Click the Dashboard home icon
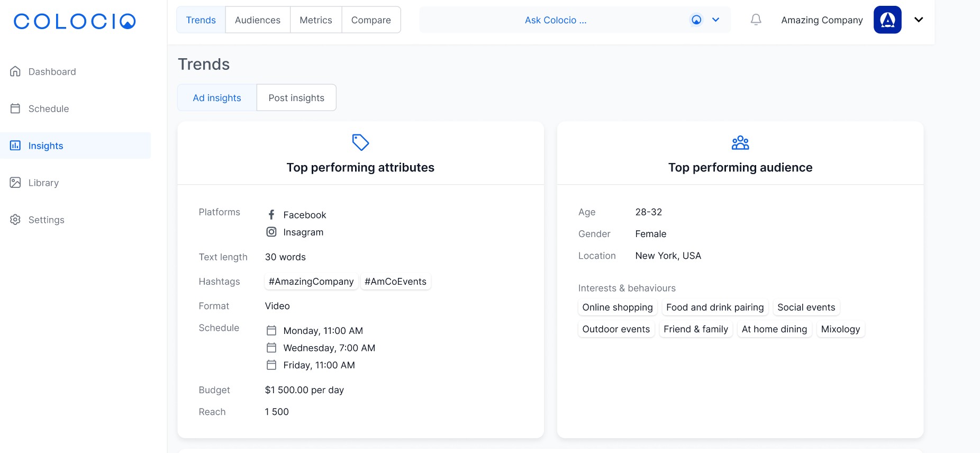980x453 pixels. 15,71
